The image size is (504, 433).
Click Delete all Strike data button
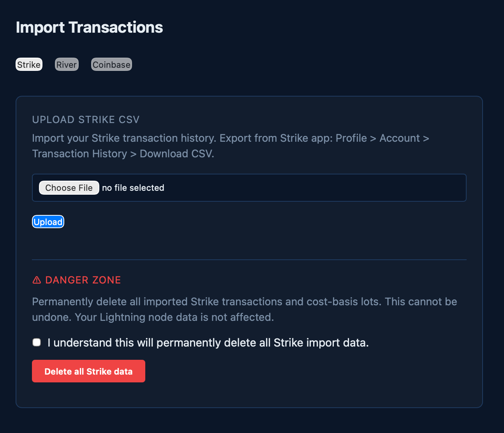click(x=88, y=371)
